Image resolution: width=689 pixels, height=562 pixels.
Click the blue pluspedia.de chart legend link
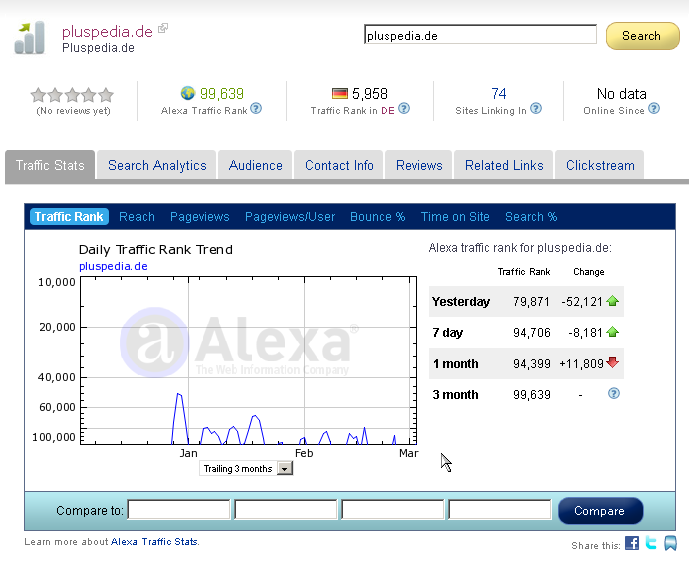click(x=113, y=266)
